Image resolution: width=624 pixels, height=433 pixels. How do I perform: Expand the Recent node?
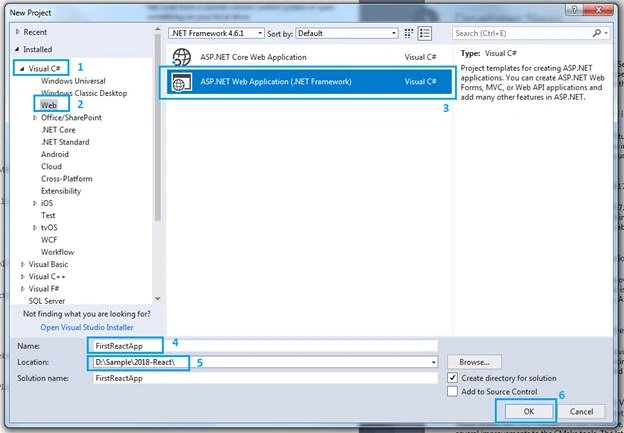(x=17, y=32)
